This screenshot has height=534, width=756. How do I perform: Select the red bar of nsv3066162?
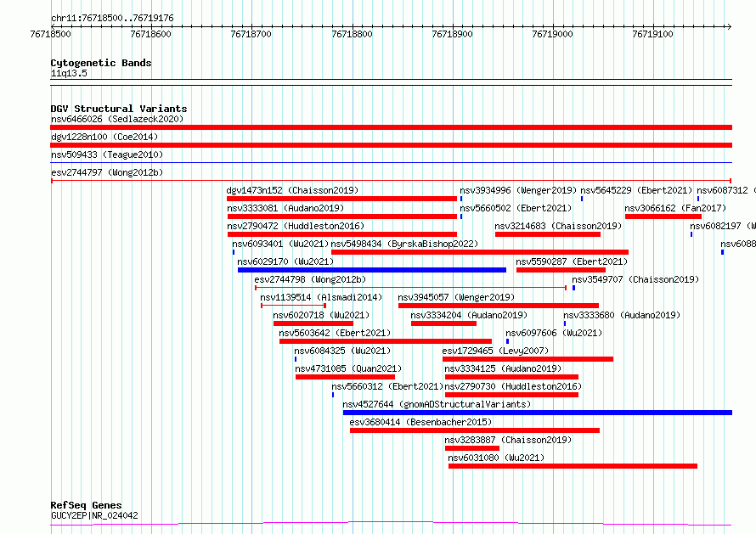tap(663, 216)
